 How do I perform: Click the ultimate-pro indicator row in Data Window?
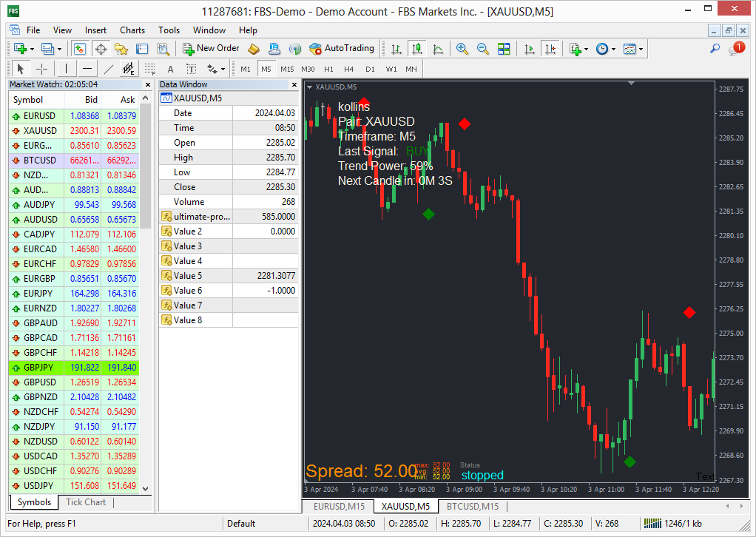point(229,217)
